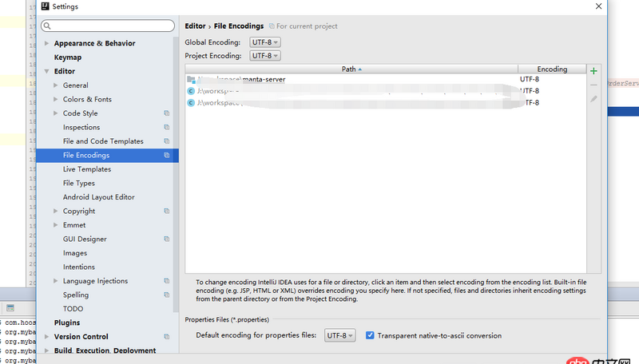Toggle Transparent native-to-ascii conversion checkbox
This screenshot has height=364, width=639.
point(370,335)
